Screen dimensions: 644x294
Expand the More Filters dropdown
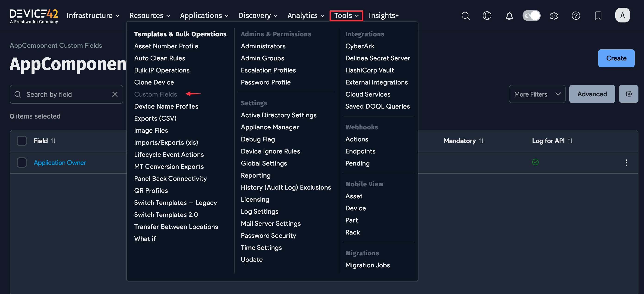pyautogui.click(x=537, y=94)
